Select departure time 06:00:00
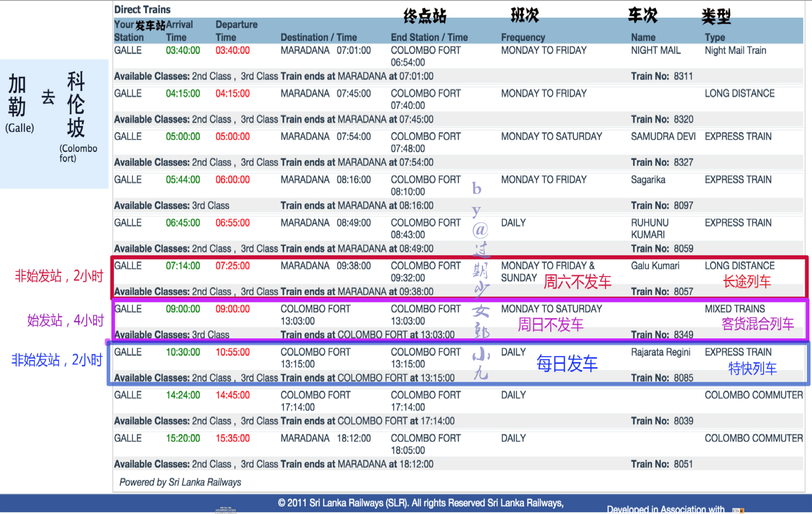The width and height of the screenshot is (812, 514). [x=233, y=180]
